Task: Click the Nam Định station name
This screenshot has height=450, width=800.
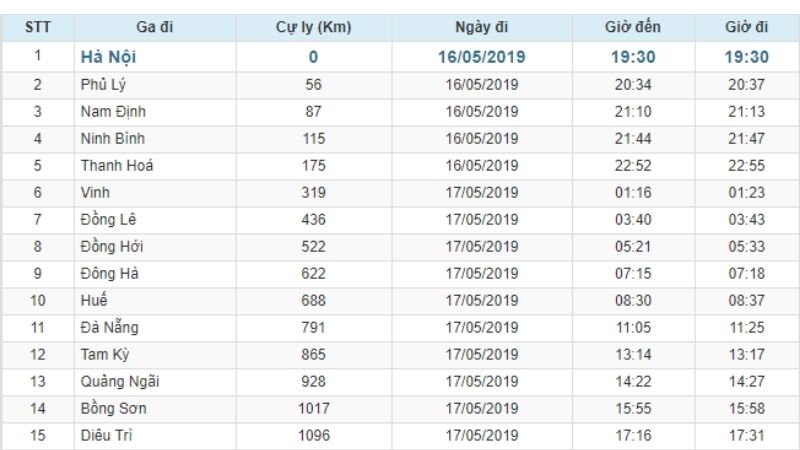Action: tap(112, 112)
